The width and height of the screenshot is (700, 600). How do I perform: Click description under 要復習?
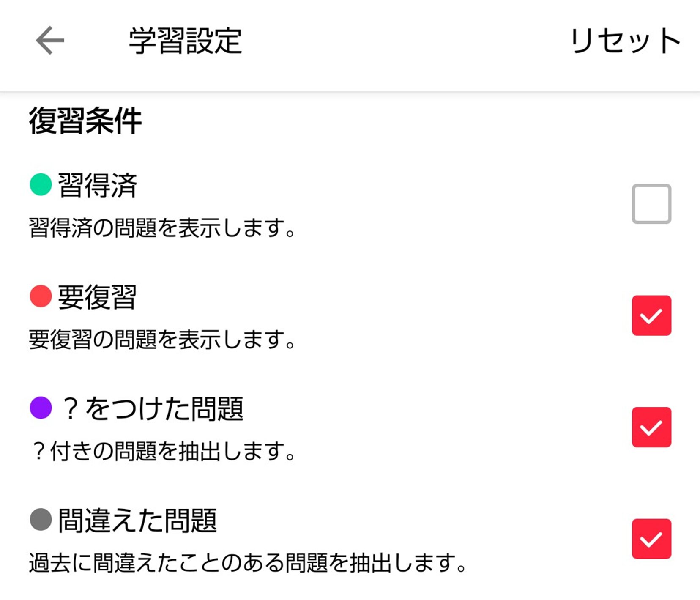162,338
